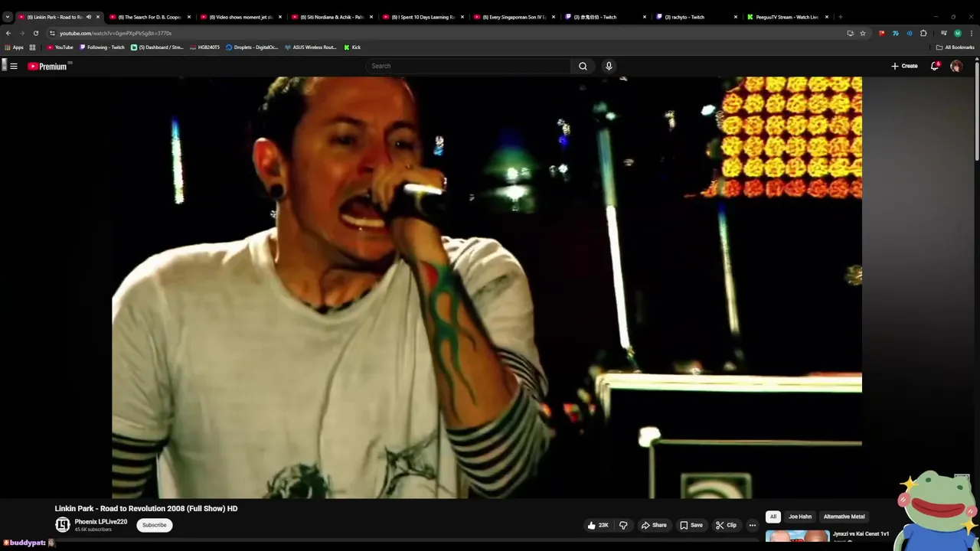Switch to Every Singaporean Son IV tab

coord(514,17)
